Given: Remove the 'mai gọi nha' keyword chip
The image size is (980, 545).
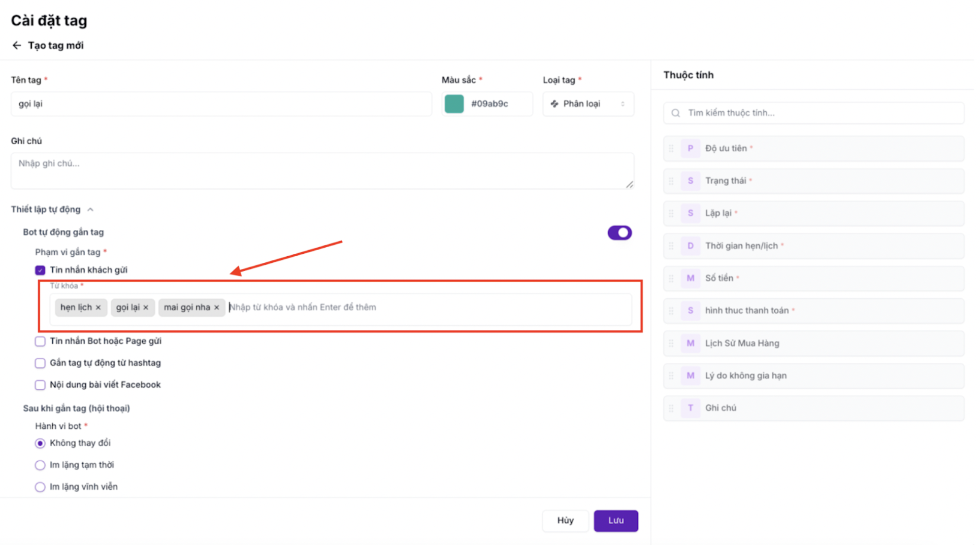Looking at the screenshot, I should point(217,308).
